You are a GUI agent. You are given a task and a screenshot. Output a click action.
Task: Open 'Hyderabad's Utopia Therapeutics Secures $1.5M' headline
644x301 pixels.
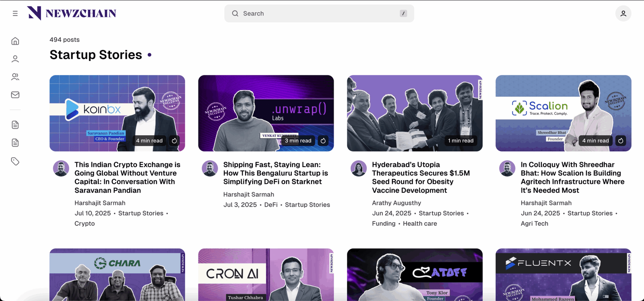point(421,177)
